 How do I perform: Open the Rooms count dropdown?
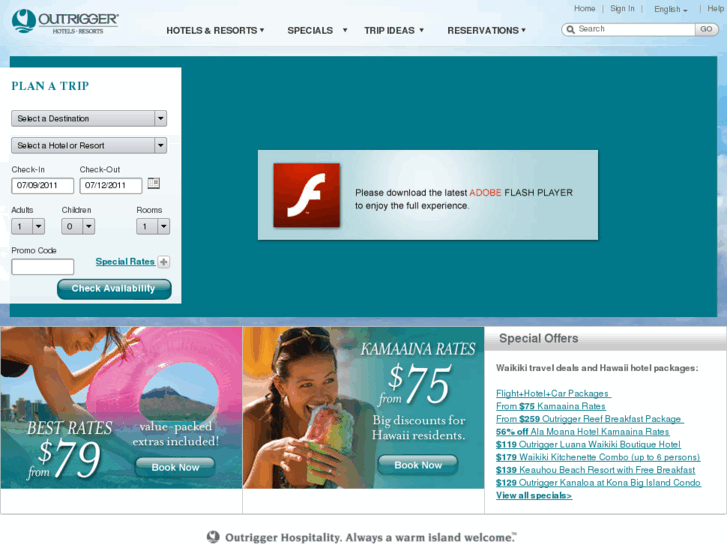point(153,226)
